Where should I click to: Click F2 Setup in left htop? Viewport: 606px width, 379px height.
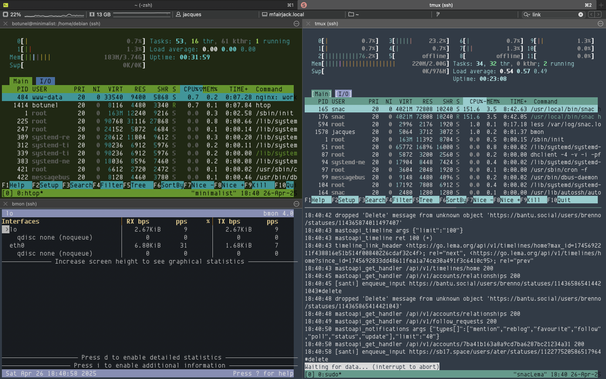pyautogui.click(x=47, y=185)
